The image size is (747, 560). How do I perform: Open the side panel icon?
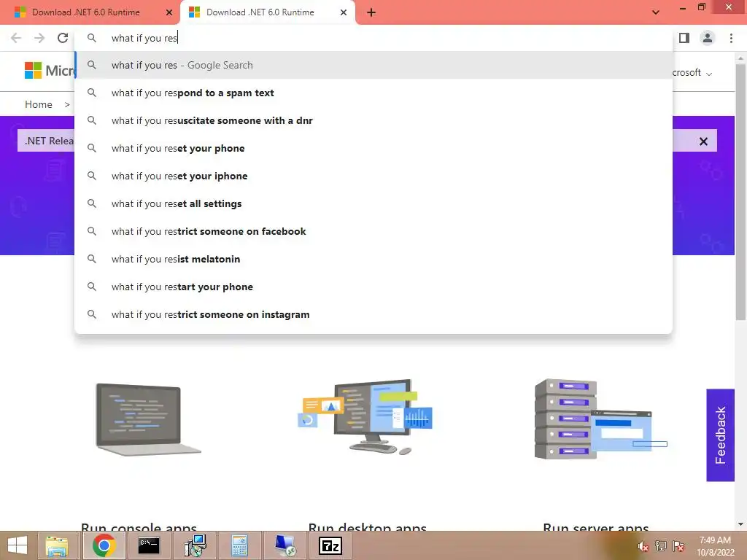tap(684, 38)
